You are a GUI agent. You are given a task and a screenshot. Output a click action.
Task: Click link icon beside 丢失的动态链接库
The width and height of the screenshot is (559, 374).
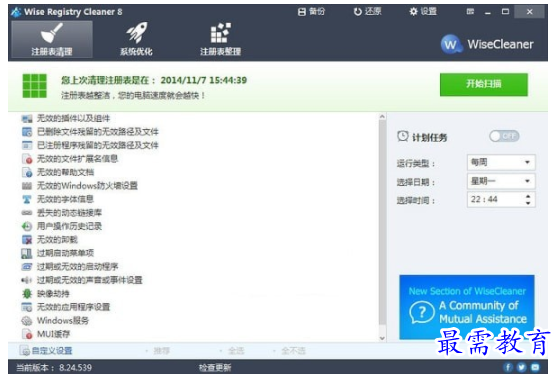(x=27, y=213)
